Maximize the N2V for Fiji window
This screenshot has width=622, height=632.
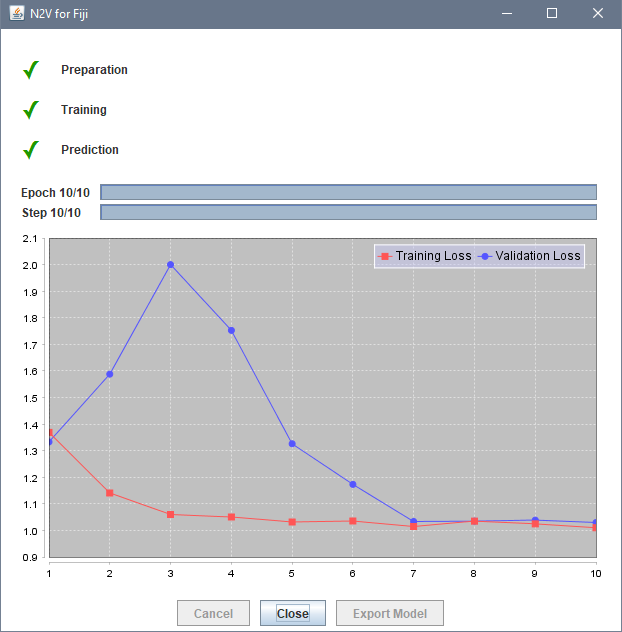pyautogui.click(x=551, y=14)
